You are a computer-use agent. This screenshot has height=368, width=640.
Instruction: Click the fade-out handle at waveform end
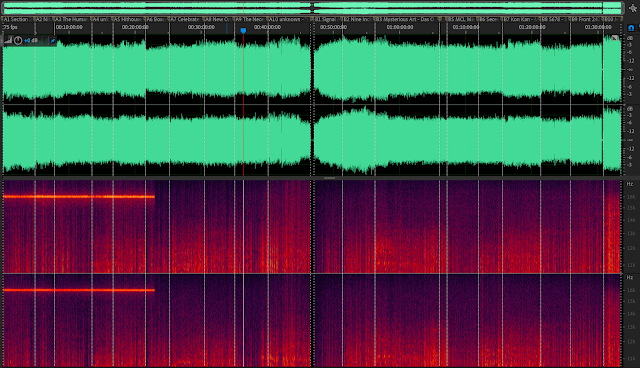[x=615, y=38]
